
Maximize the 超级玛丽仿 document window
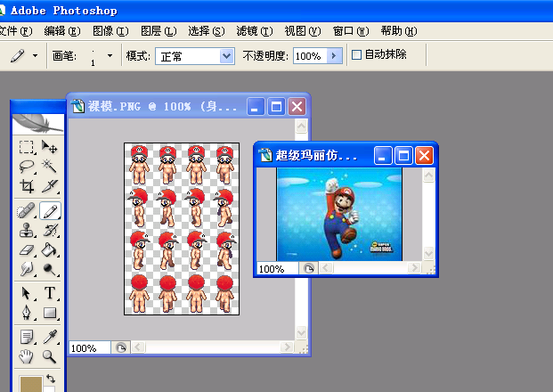point(403,155)
